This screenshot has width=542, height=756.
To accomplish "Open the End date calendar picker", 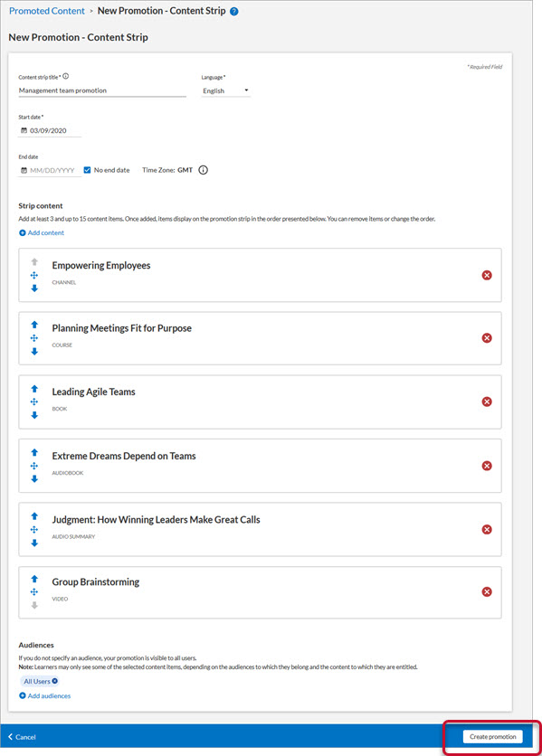I will pos(24,170).
